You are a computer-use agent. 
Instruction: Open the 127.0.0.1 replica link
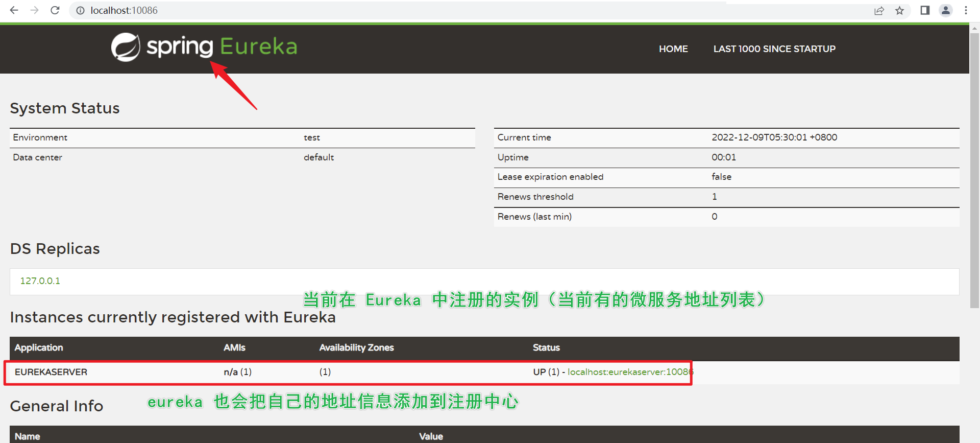coord(40,281)
